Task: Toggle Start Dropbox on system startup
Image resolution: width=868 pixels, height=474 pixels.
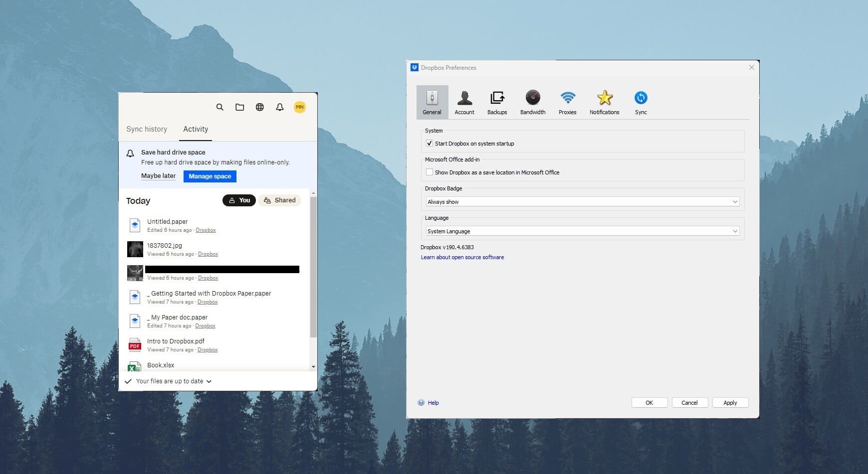Action: (429, 144)
